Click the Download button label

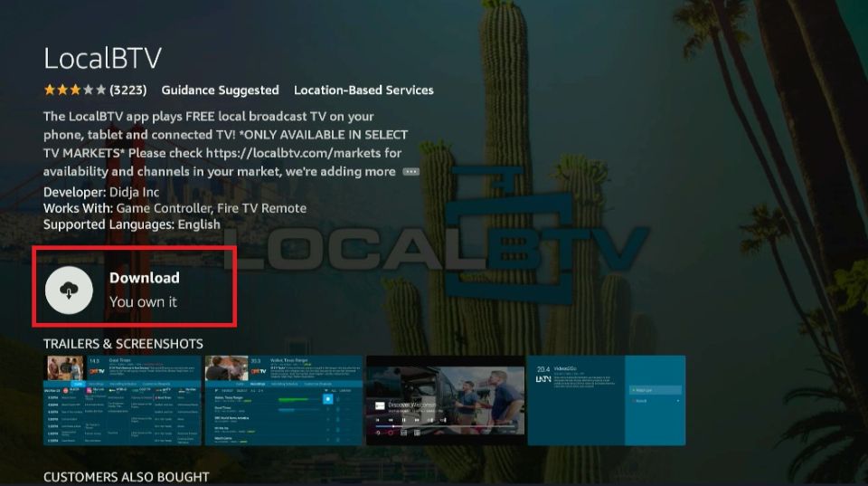pyautogui.click(x=145, y=278)
